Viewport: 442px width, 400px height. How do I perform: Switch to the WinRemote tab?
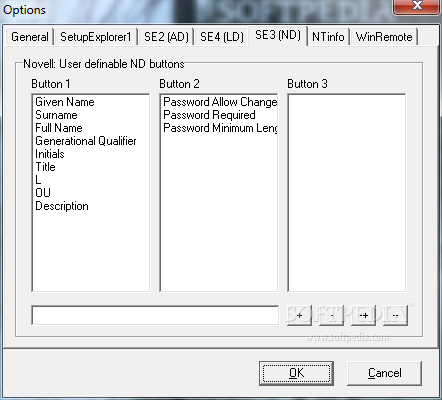(x=384, y=36)
